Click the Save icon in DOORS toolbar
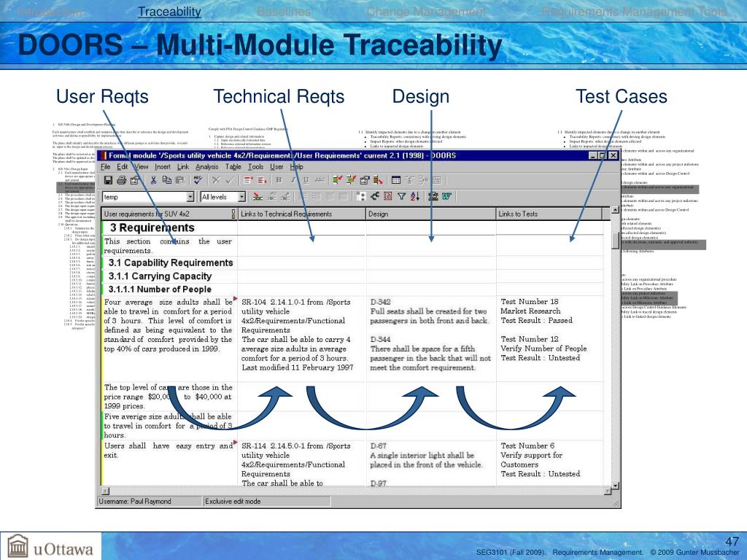747x560 pixels. (x=108, y=180)
